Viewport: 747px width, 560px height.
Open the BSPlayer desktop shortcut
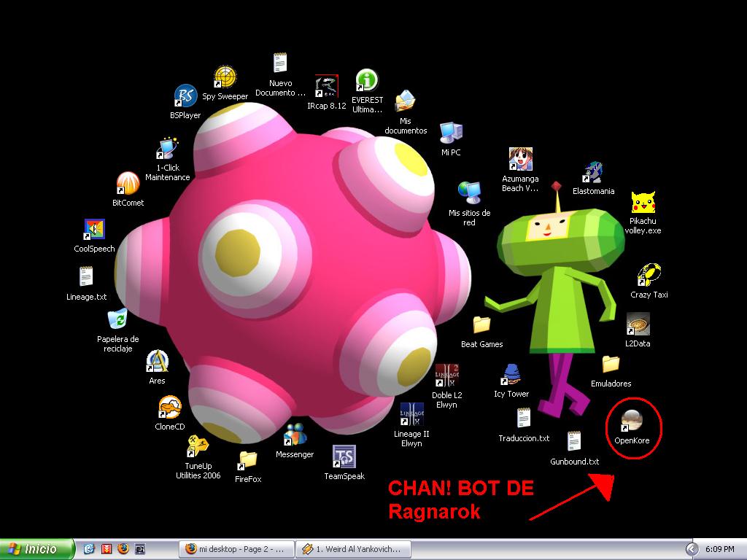coord(185,96)
